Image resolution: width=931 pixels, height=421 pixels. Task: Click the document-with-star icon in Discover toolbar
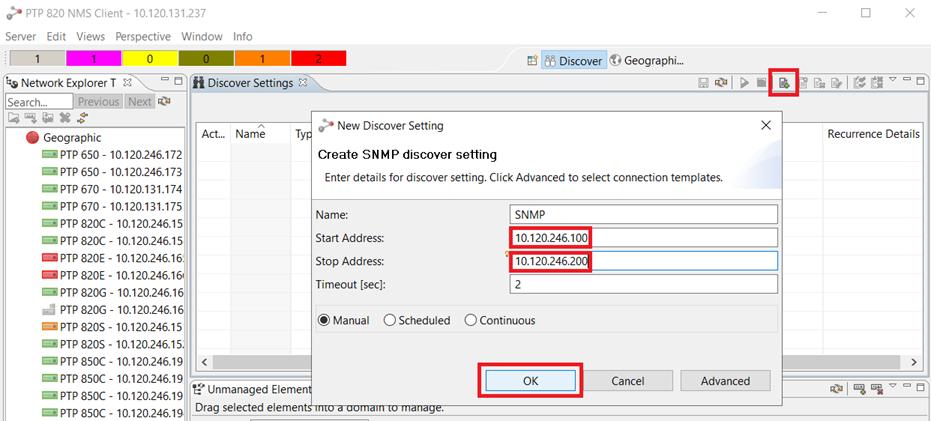(x=803, y=83)
